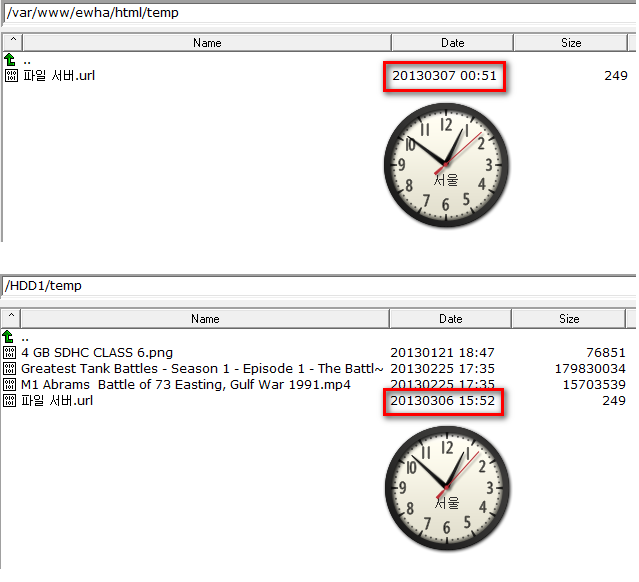This screenshot has height=582, width=639.
Task: Sort /HDD1/temp panel by Size column
Action: pos(568,318)
